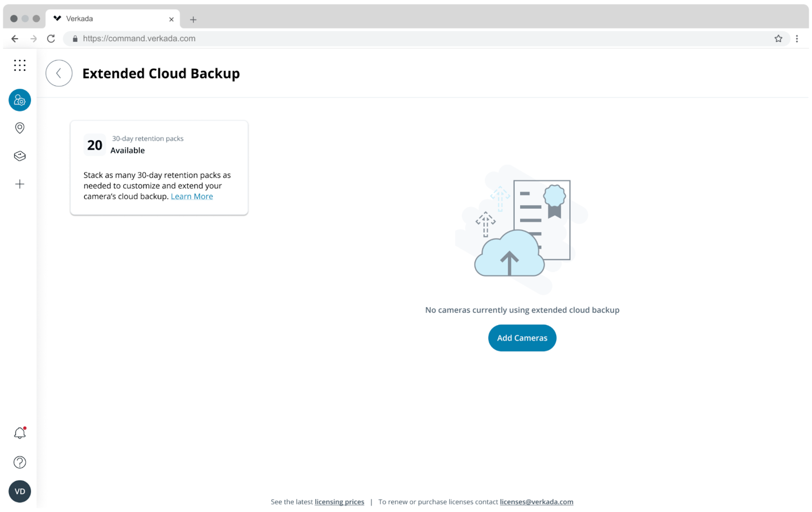Open a new browser tab
Screen dimensions: 812x512
coord(193,20)
